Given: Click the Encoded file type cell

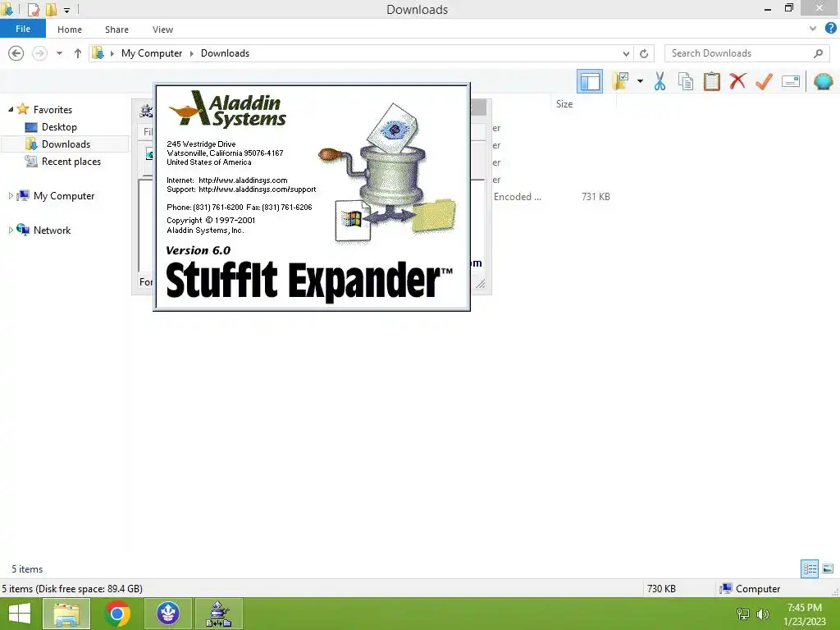Looking at the screenshot, I should 518,197.
